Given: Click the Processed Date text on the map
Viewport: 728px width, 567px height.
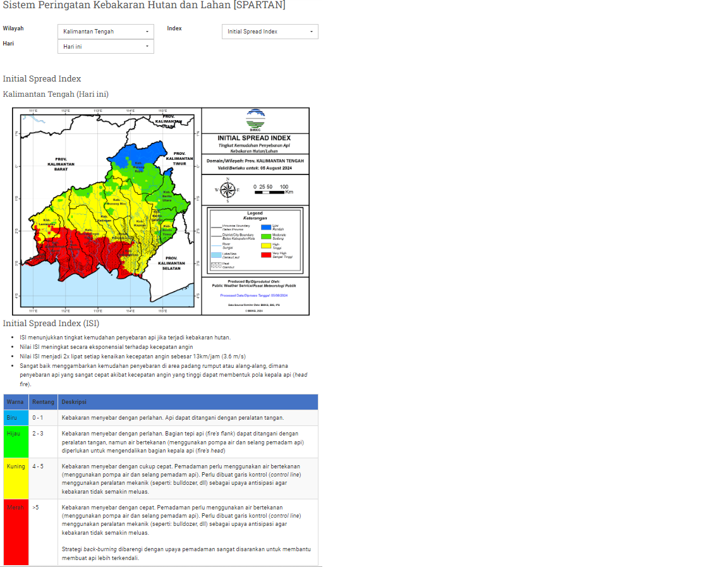Looking at the screenshot, I should tap(254, 295).
